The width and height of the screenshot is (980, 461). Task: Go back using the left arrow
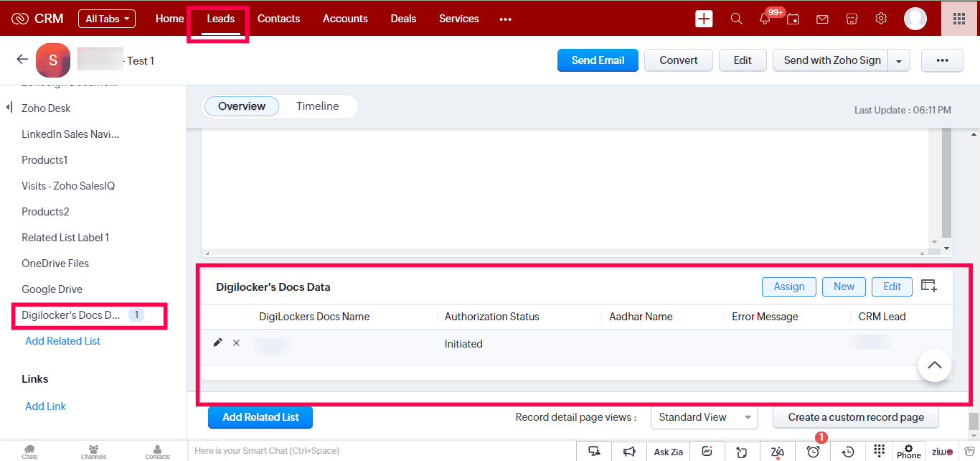point(22,60)
